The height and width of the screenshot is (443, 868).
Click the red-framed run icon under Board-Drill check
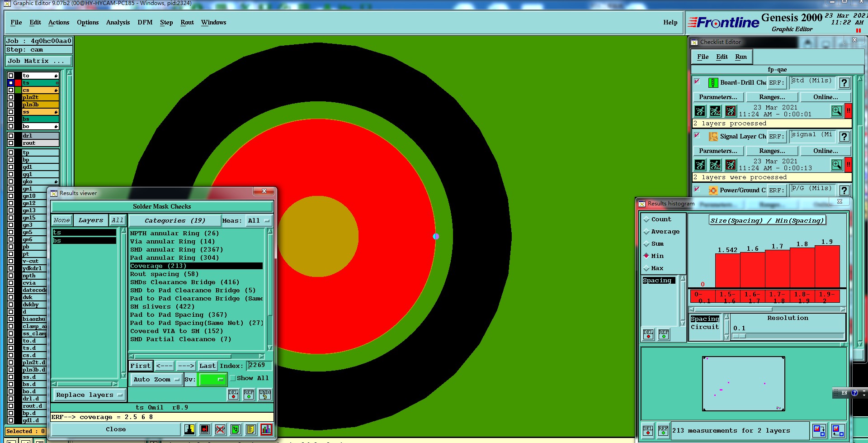[x=731, y=111]
